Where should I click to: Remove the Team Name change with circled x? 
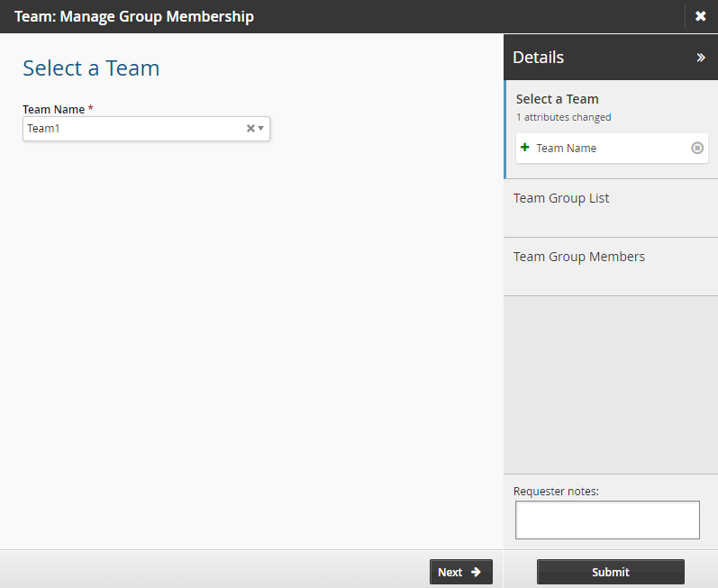tap(696, 148)
